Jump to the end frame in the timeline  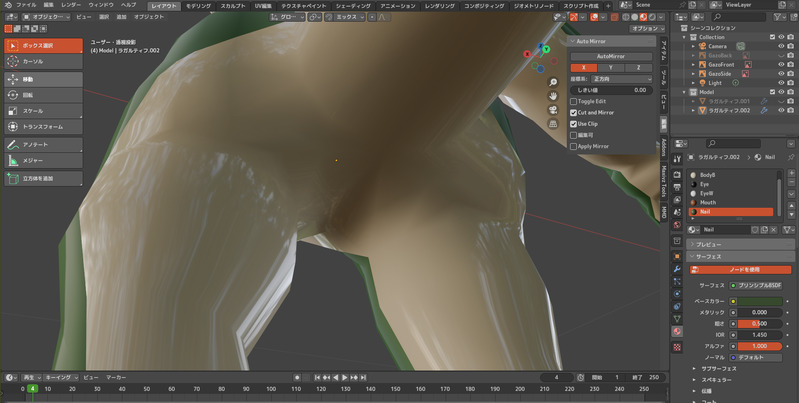[x=363, y=378]
